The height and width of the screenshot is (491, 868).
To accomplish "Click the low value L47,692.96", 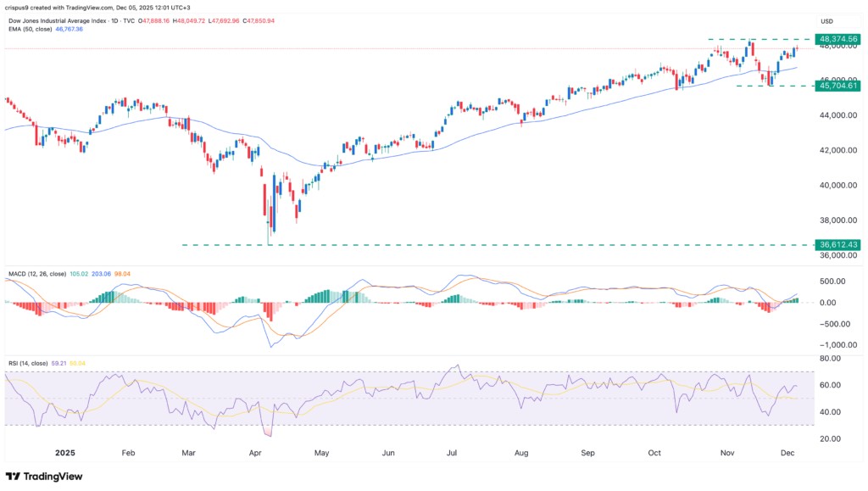I will (x=224, y=21).
